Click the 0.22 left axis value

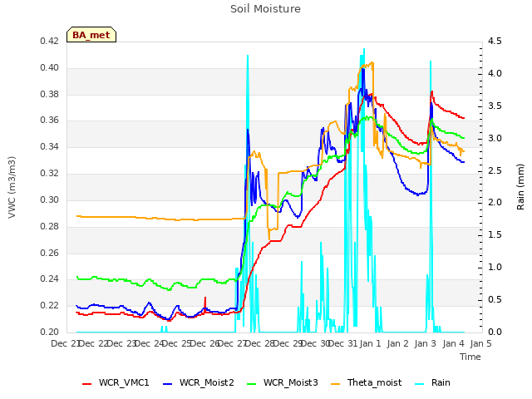pyautogui.click(x=50, y=305)
